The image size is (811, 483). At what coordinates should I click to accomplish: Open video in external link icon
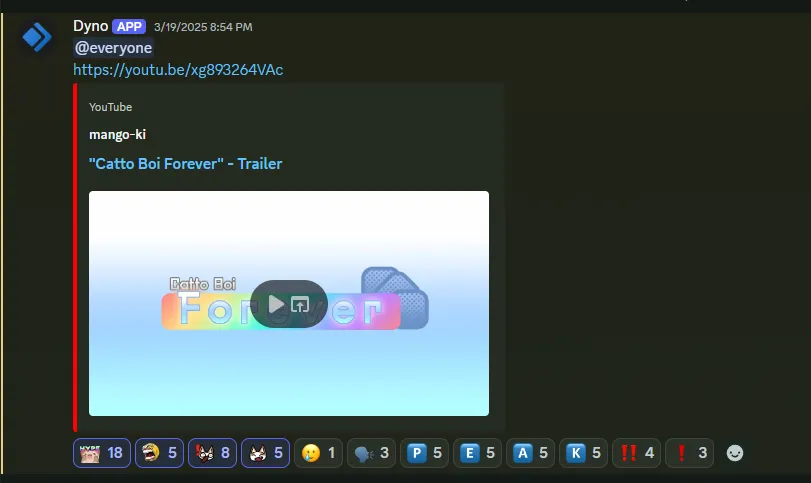tap(301, 304)
